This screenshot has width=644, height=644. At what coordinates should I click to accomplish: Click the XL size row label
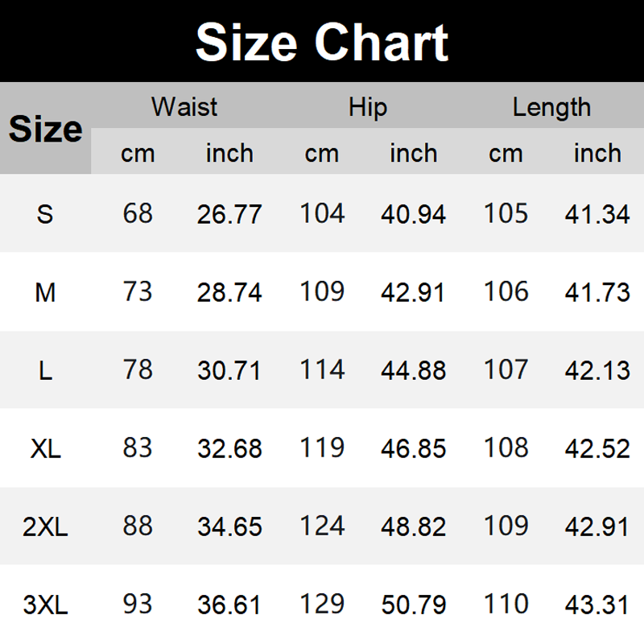point(45,448)
